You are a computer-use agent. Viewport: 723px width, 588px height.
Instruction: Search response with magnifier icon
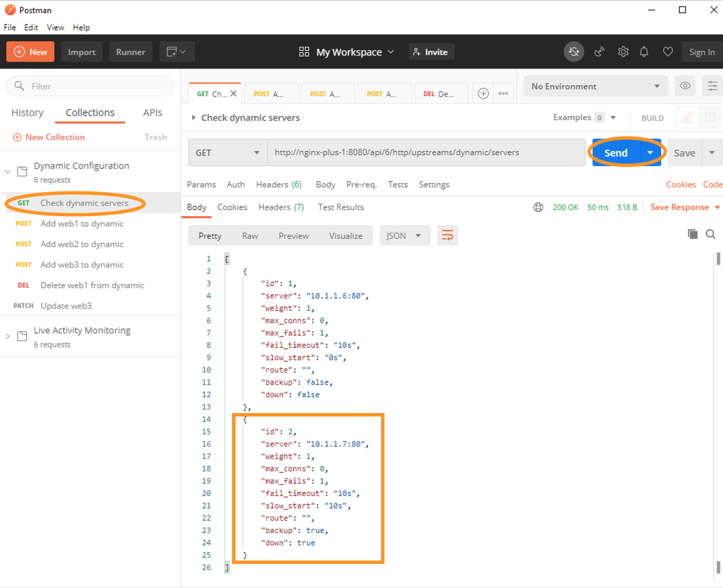[x=711, y=234]
